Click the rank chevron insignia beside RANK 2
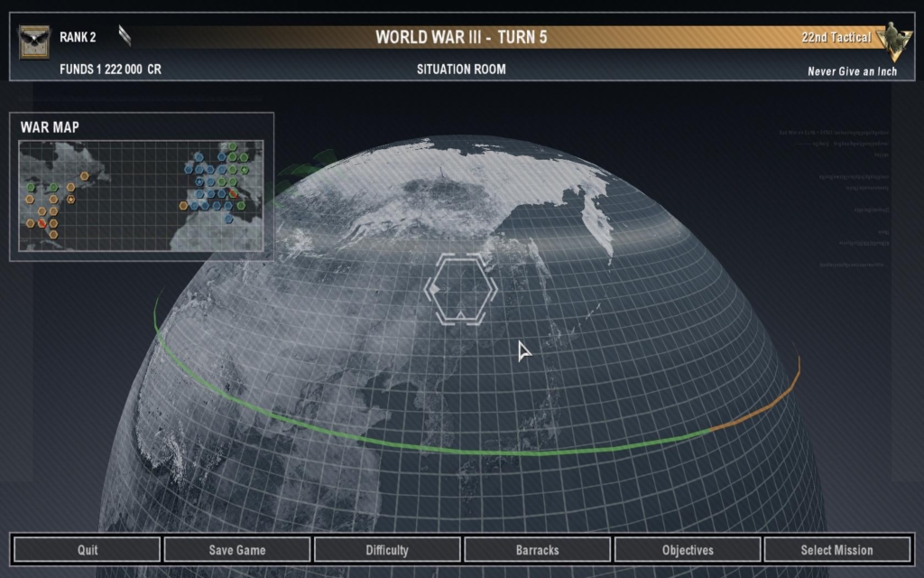Screen dimensions: 924x578 click(125, 36)
